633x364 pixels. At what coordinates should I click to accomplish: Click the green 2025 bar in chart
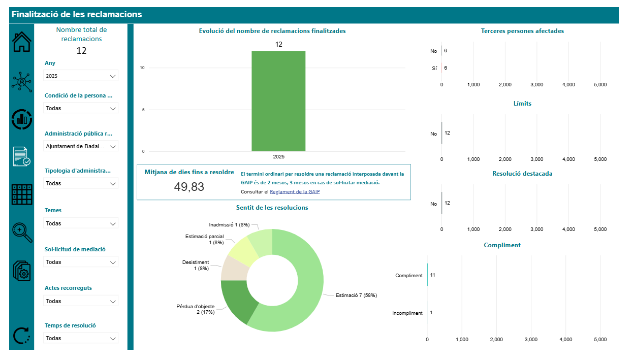click(278, 102)
